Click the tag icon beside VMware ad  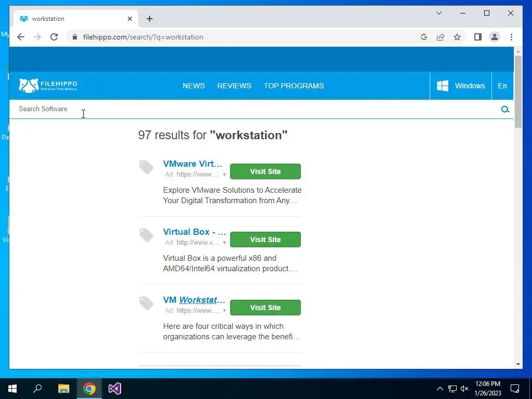pos(147,167)
